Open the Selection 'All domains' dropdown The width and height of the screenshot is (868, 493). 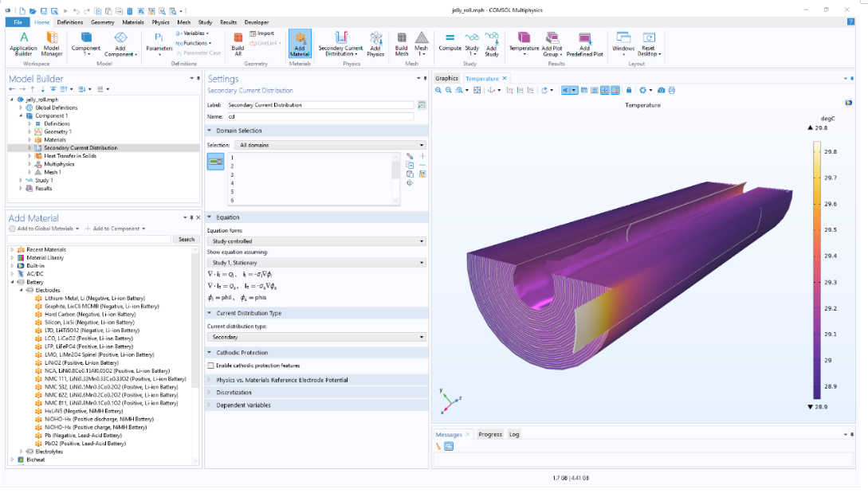tap(331, 145)
